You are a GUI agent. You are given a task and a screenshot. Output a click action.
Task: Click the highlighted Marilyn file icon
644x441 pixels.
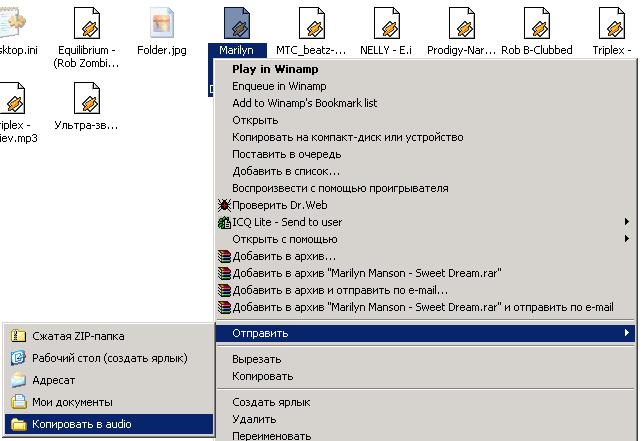(237, 23)
